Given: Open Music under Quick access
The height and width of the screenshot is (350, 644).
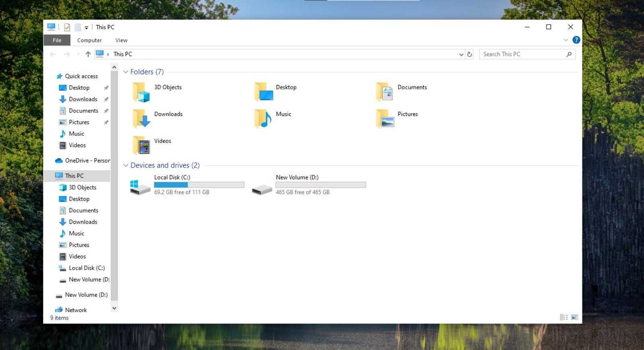Looking at the screenshot, I should (x=72, y=134).
